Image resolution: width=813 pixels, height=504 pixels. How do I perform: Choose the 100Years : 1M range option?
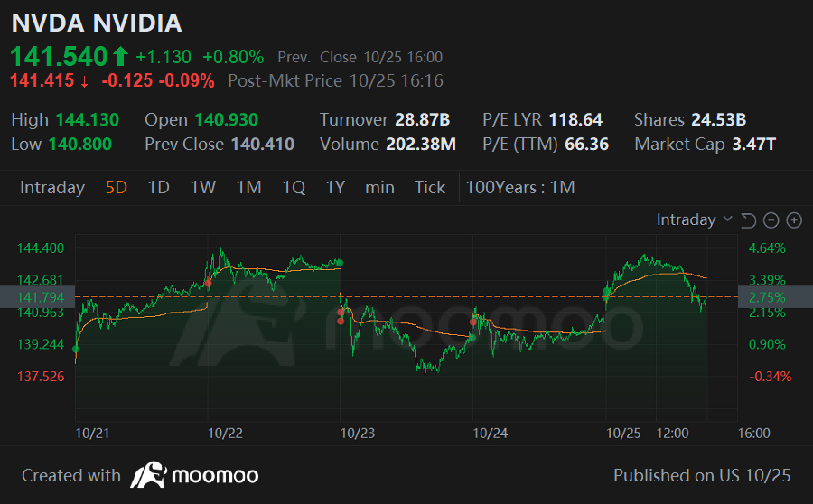click(x=520, y=187)
